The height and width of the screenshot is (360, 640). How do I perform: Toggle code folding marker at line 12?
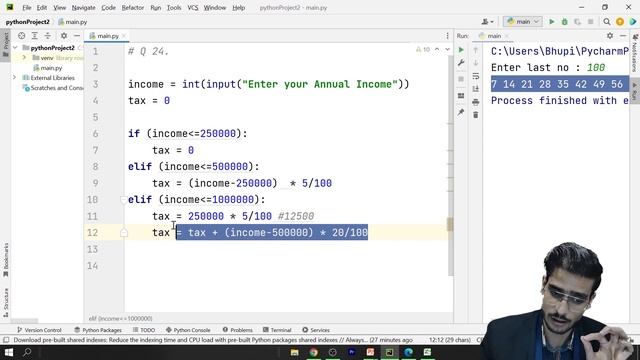click(124, 233)
